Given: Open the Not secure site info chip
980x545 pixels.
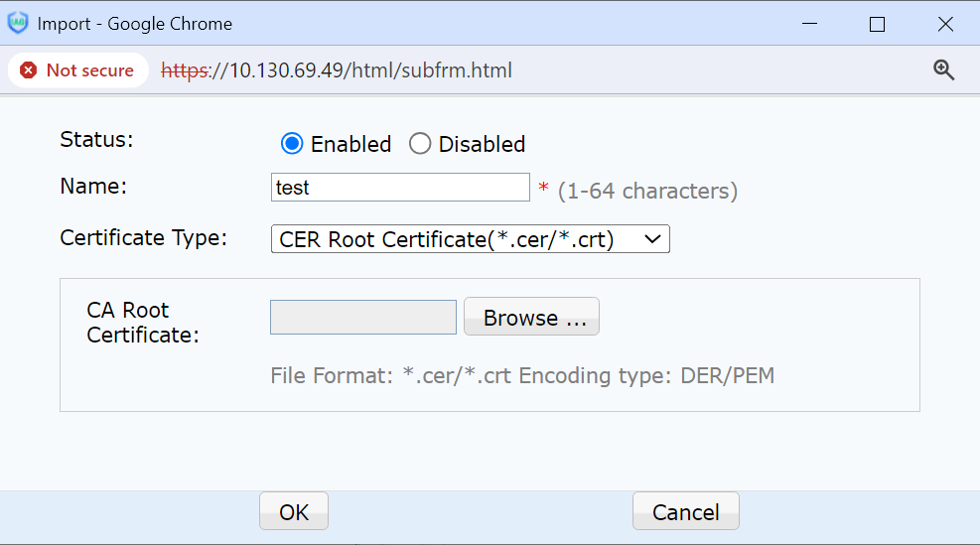Looking at the screenshot, I should coord(78,70).
